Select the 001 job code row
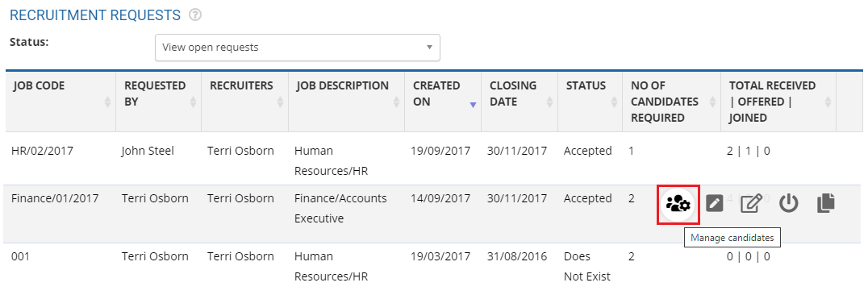Screen dimensions: 868x295 pos(434,266)
